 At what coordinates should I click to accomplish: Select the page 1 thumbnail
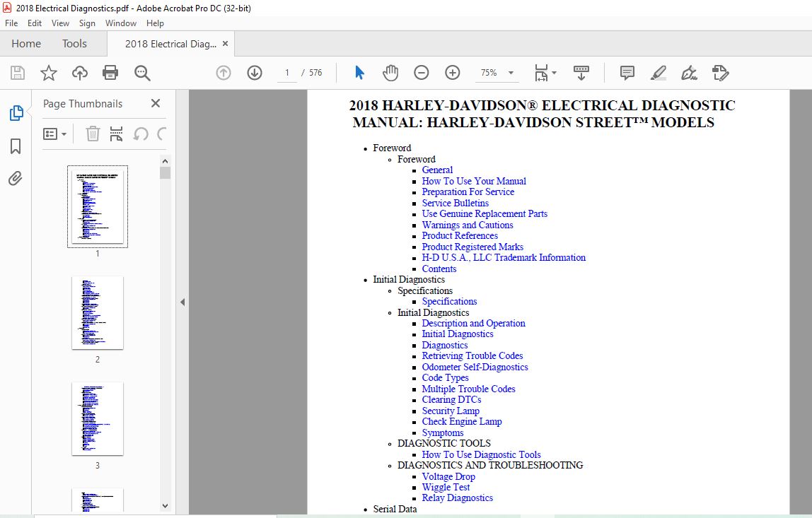coord(98,206)
